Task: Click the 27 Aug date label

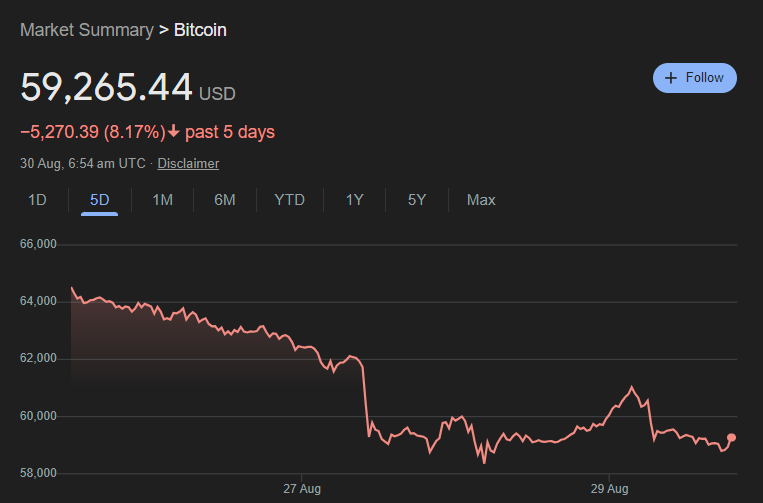Action: (300, 489)
